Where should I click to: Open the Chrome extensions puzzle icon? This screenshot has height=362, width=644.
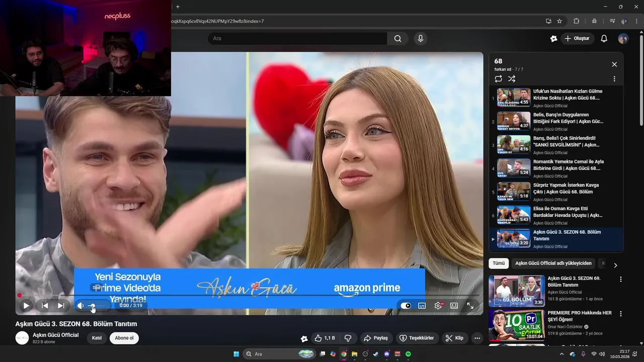(x=577, y=21)
